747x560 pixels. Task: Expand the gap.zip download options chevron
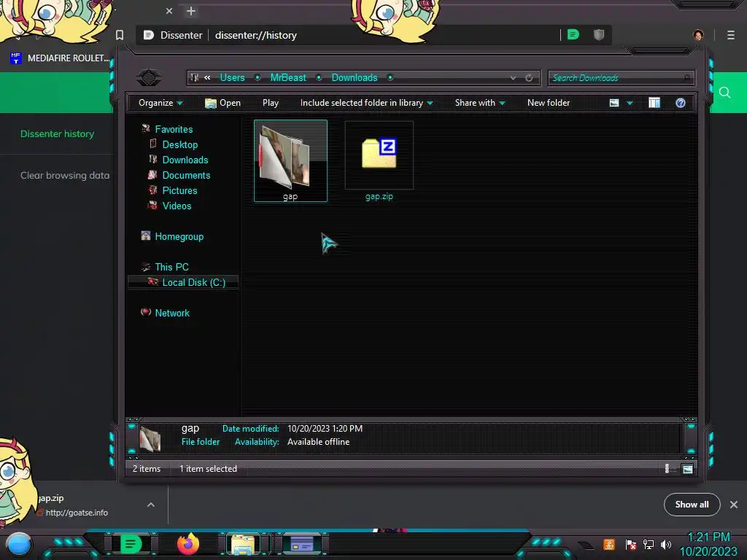[150, 505]
